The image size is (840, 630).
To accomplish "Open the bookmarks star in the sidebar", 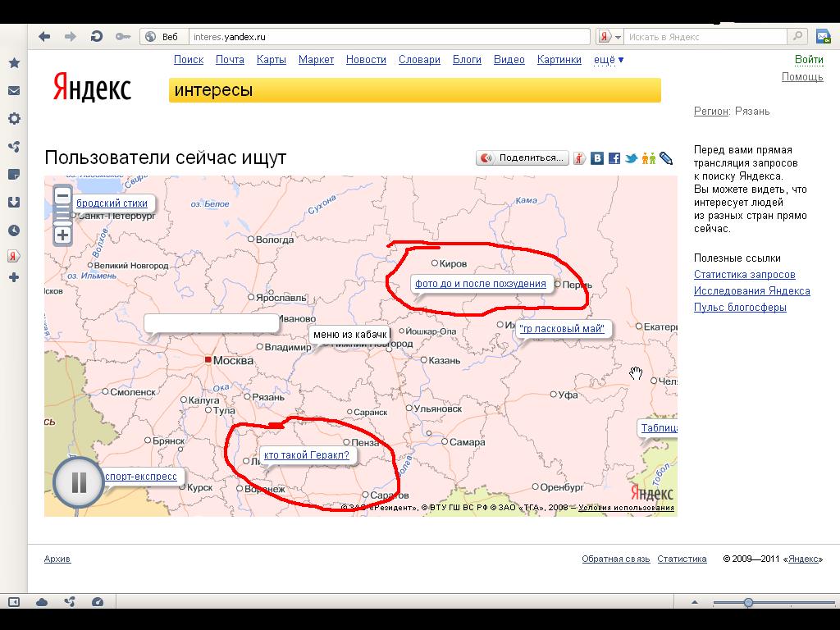I will (14, 63).
